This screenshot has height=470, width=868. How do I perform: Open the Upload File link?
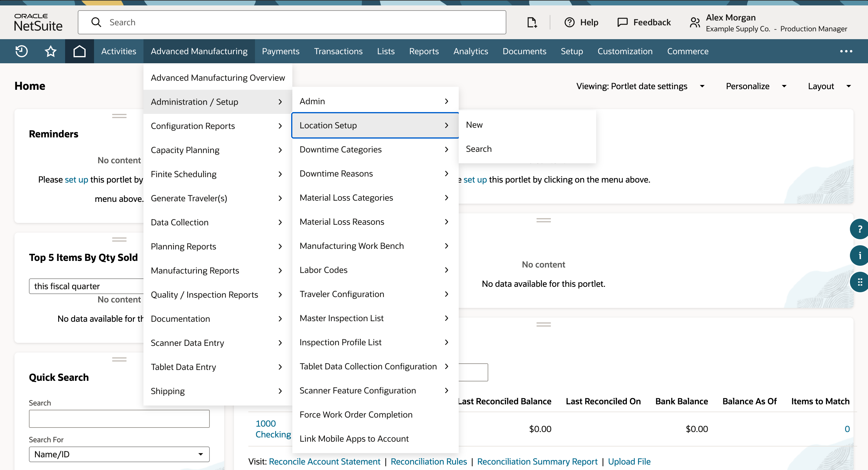point(629,461)
